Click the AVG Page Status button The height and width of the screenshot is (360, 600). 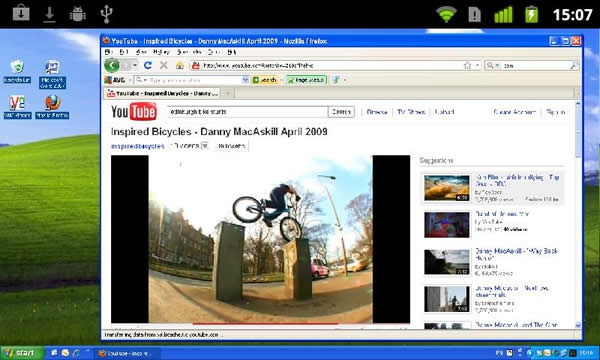pos(307,80)
